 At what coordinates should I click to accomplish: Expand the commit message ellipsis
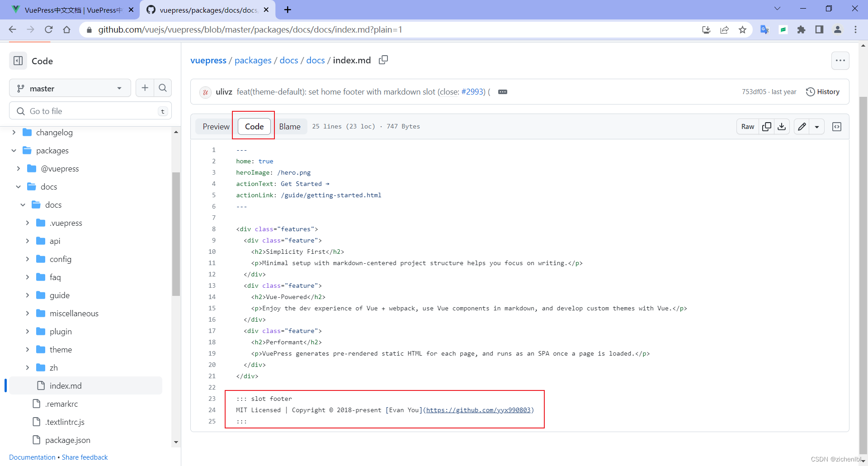(503, 92)
